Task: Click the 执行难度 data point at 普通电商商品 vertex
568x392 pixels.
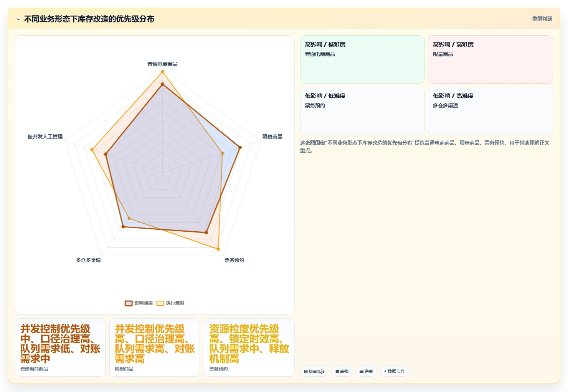Action: pos(162,72)
